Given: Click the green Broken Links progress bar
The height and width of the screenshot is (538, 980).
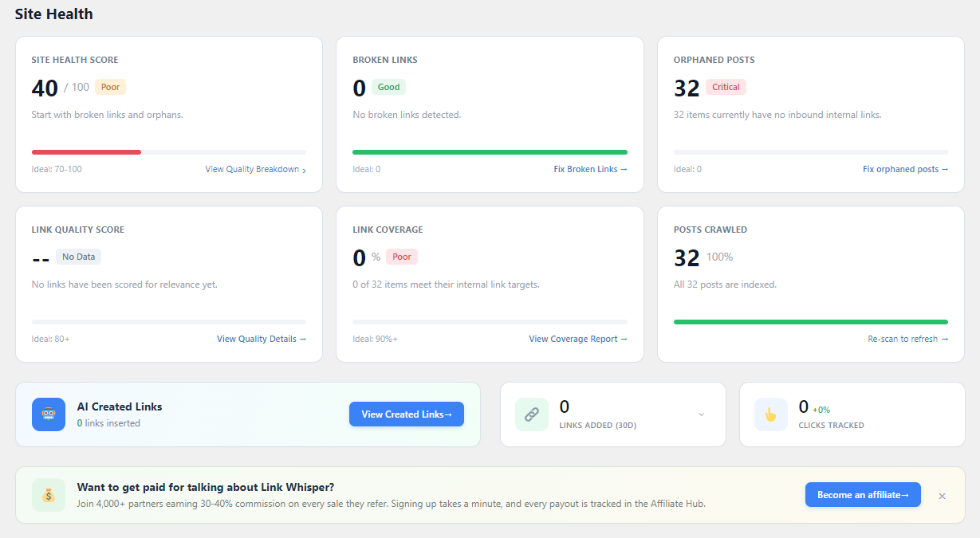Looking at the screenshot, I should tap(490, 152).
